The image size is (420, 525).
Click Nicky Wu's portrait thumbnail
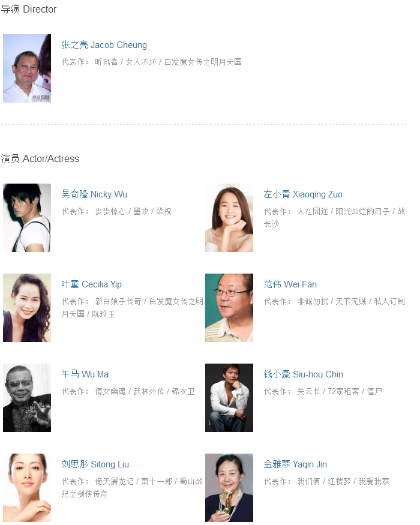point(27,218)
